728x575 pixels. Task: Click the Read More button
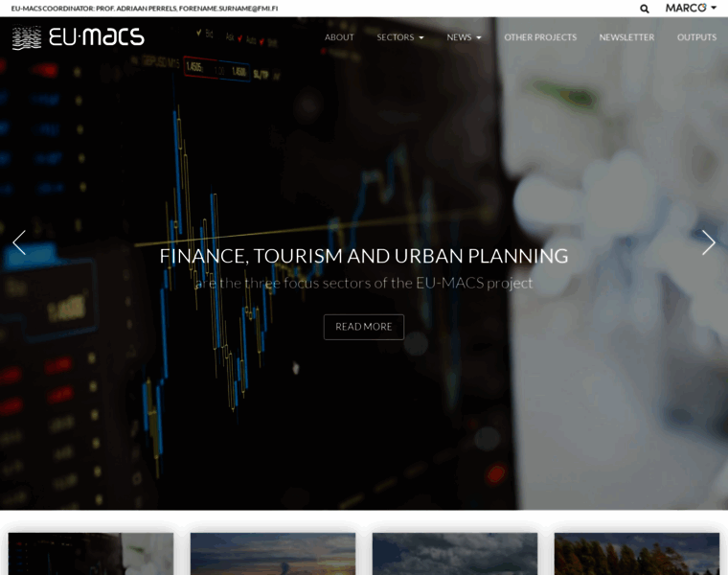click(364, 327)
